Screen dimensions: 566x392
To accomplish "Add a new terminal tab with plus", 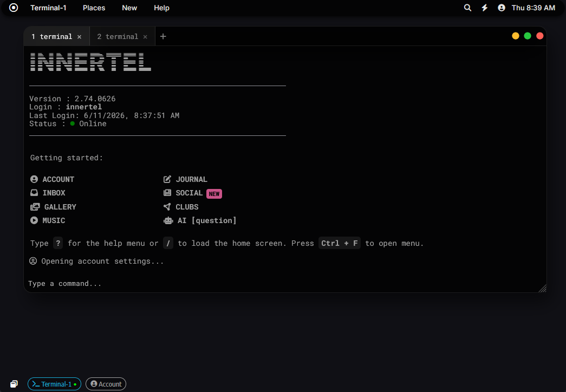I will [163, 36].
